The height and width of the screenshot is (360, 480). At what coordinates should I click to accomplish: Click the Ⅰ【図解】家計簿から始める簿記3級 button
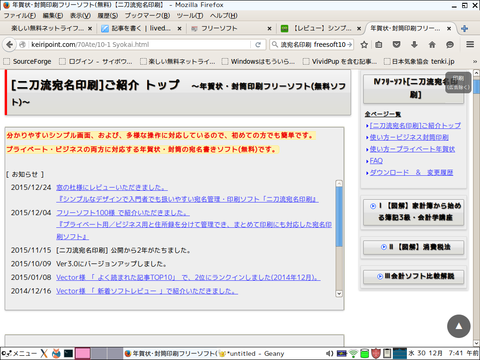(414, 212)
